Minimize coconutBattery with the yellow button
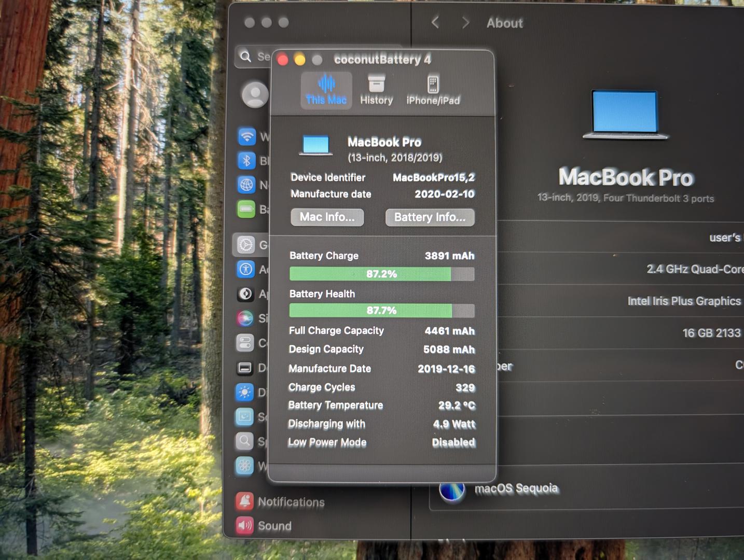This screenshot has height=560, width=744. pos(300,60)
